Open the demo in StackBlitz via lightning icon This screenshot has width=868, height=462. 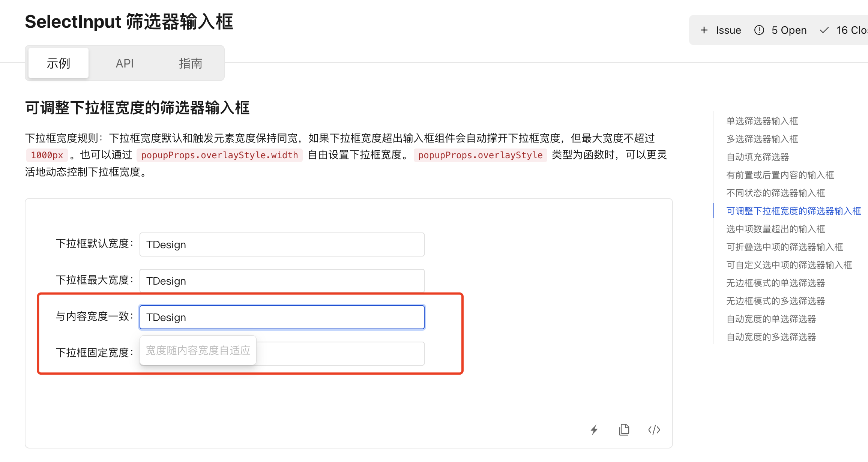pos(594,430)
